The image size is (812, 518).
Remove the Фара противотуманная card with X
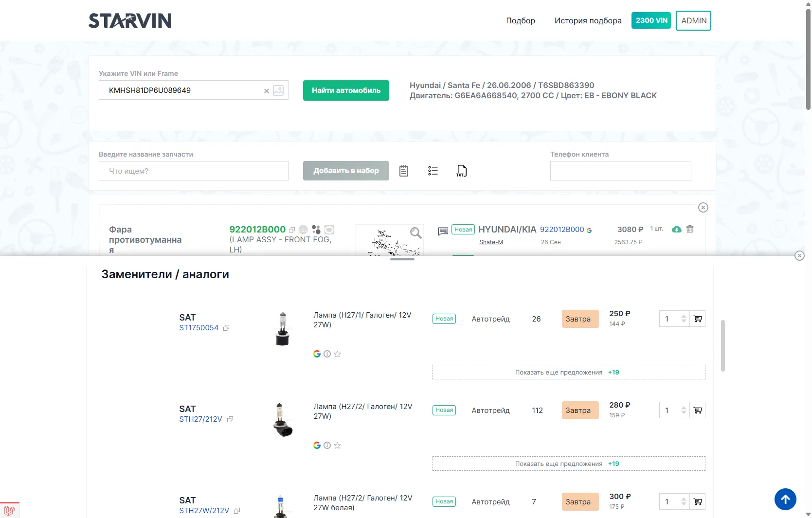click(703, 208)
